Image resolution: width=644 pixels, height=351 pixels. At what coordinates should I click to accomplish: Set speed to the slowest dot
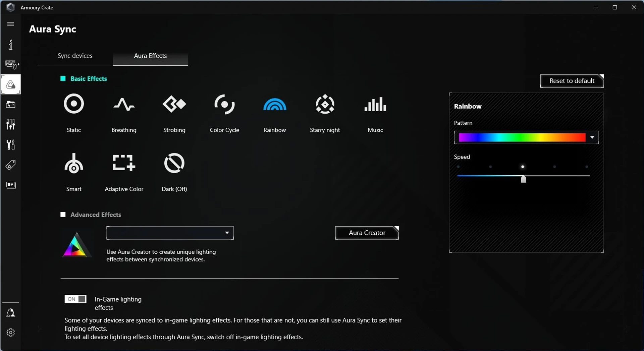pyautogui.click(x=458, y=167)
